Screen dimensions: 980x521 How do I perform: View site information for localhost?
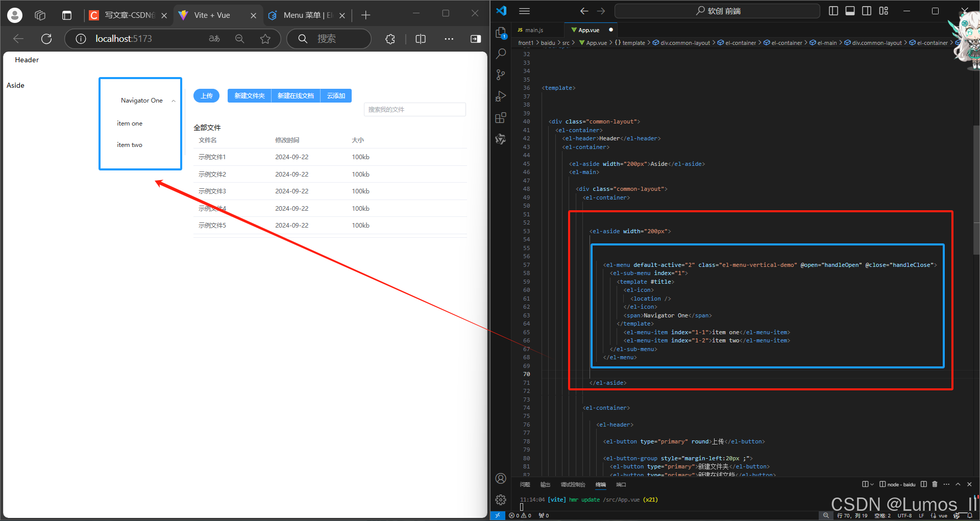pyautogui.click(x=81, y=39)
